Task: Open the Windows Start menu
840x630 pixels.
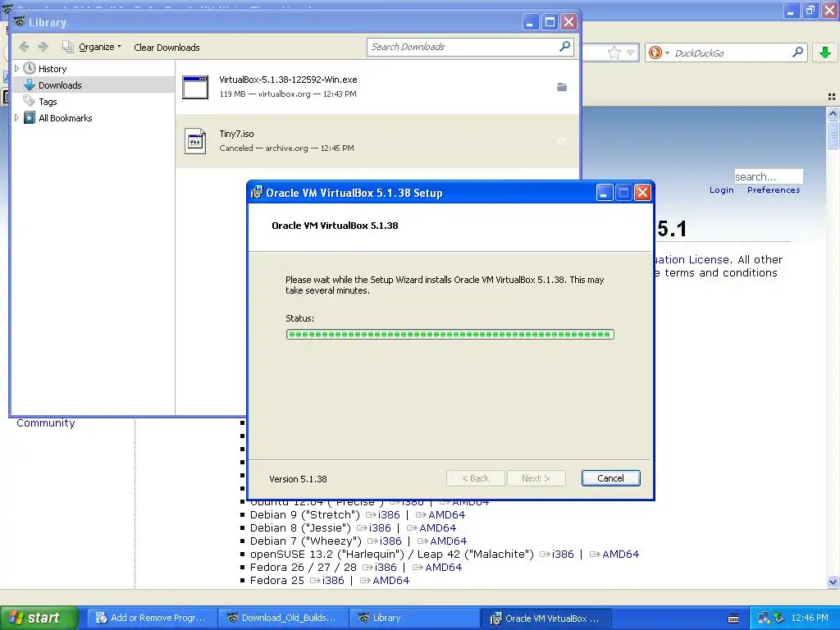Action: coord(39,618)
